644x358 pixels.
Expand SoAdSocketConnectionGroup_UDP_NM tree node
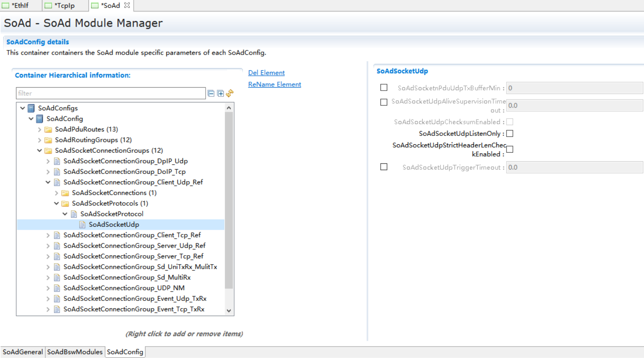[48, 288]
